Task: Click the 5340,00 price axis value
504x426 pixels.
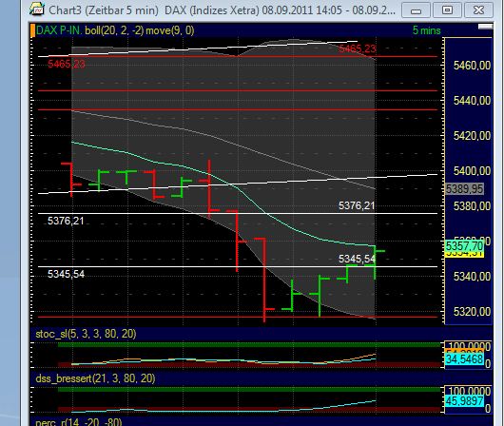Action: pos(472,276)
